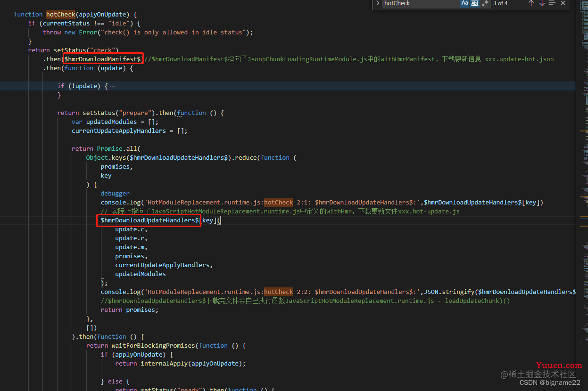588x391 pixels.
Task: Click 'return waitForBlockingPromises(function () {' line
Action: click(166, 346)
